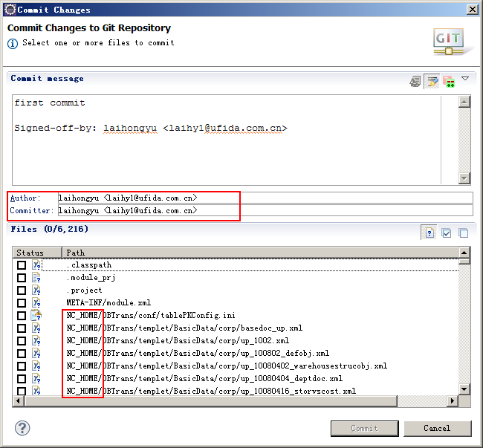Close the Commit Changes dialog
This screenshot has height=448, width=483.
pos(472,10)
